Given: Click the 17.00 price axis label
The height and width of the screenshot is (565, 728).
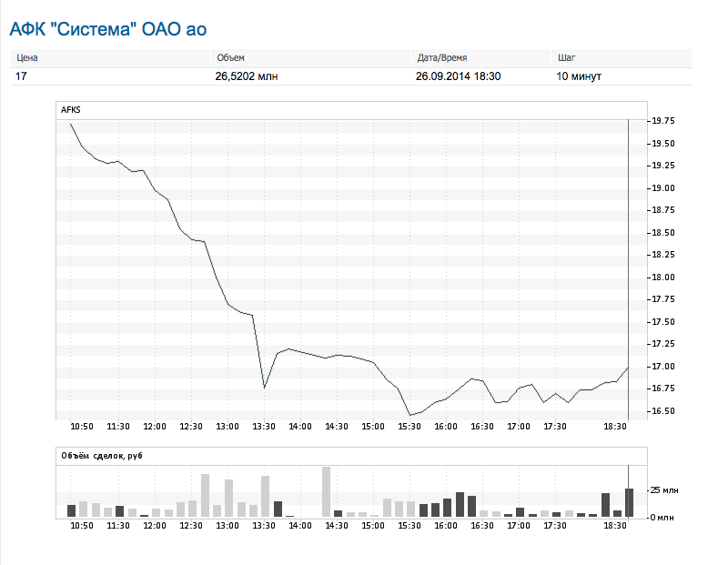Looking at the screenshot, I should coord(663,367).
